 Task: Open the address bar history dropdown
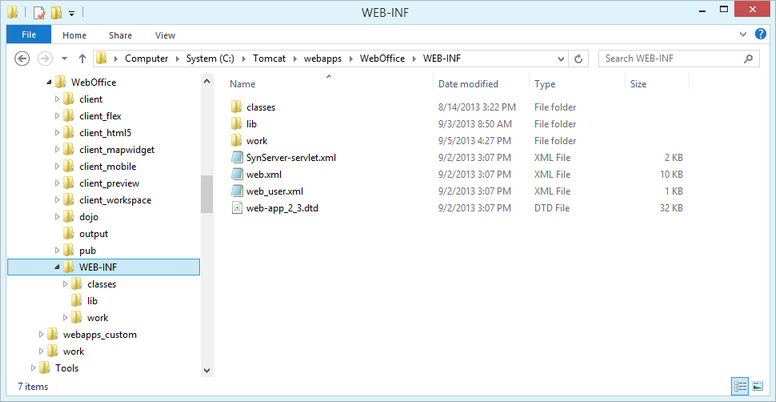tap(561, 58)
